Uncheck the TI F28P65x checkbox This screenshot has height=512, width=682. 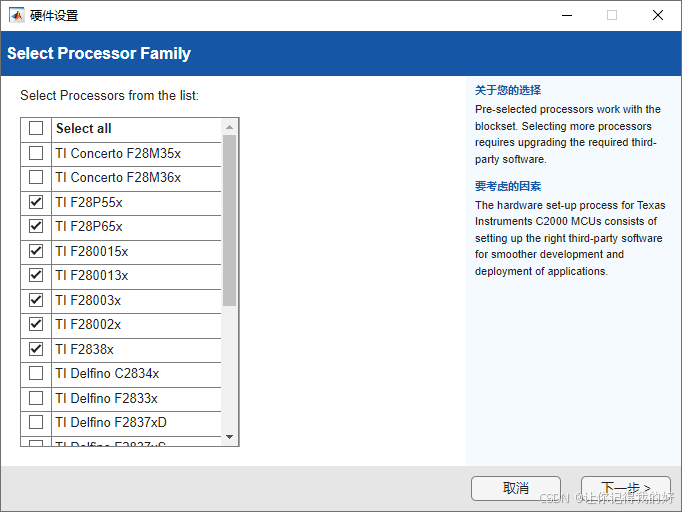tap(36, 226)
